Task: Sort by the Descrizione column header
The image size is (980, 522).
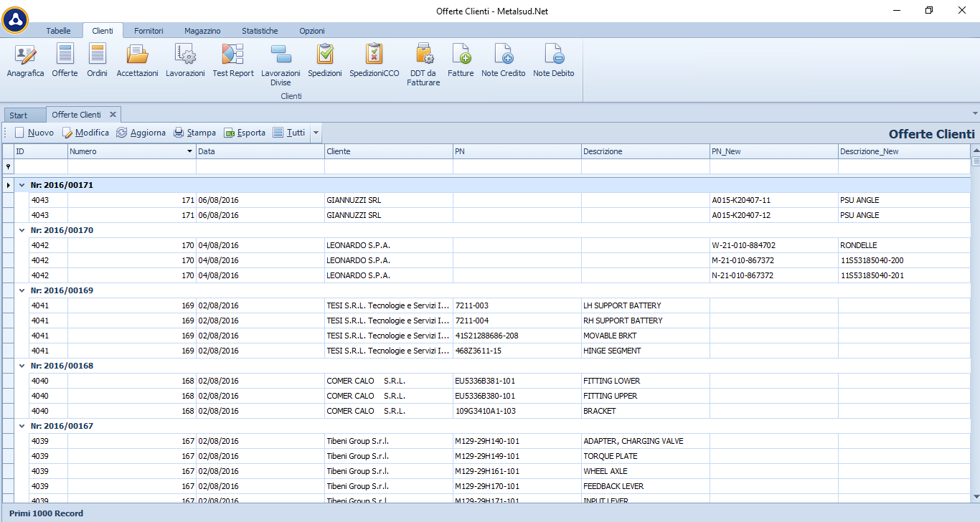Action: [646, 151]
